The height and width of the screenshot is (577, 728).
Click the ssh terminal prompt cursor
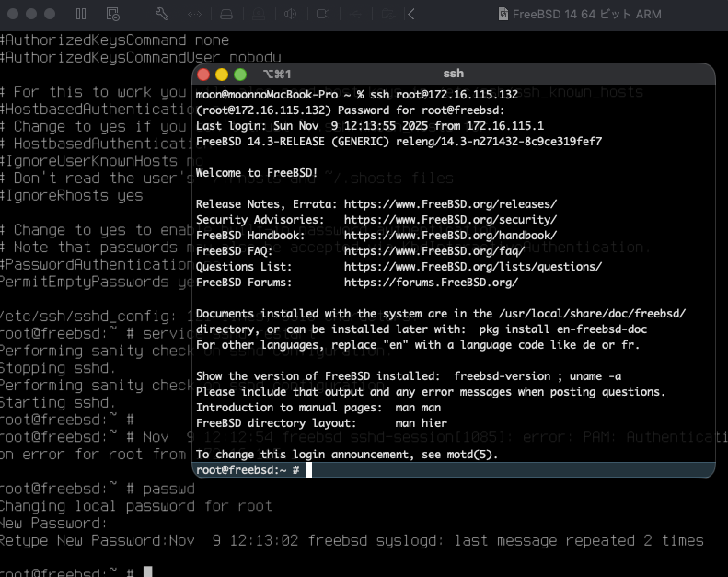click(x=309, y=470)
